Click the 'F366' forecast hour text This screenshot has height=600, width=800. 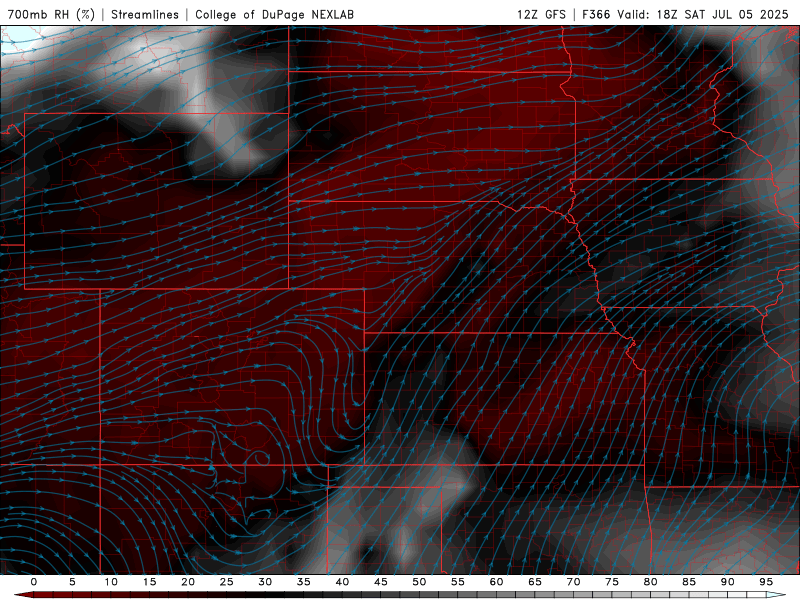pos(596,14)
